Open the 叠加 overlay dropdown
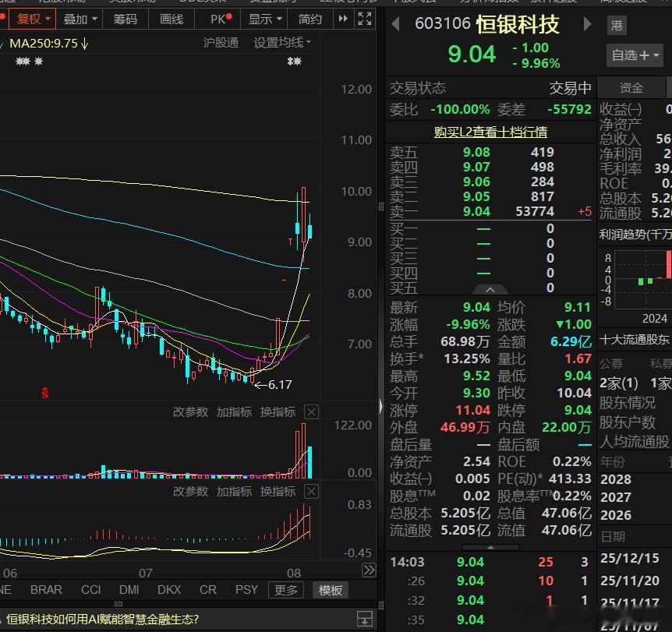 pos(80,19)
